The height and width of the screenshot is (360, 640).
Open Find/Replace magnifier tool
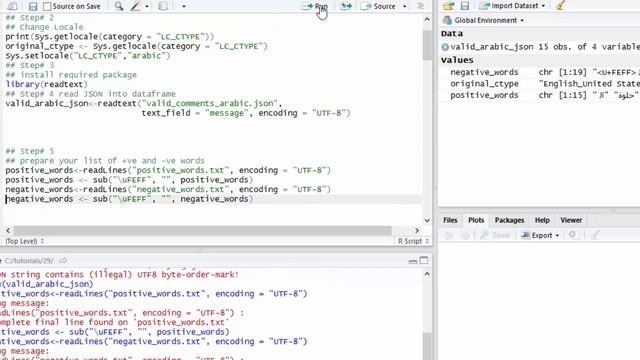(x=119, y=6)
